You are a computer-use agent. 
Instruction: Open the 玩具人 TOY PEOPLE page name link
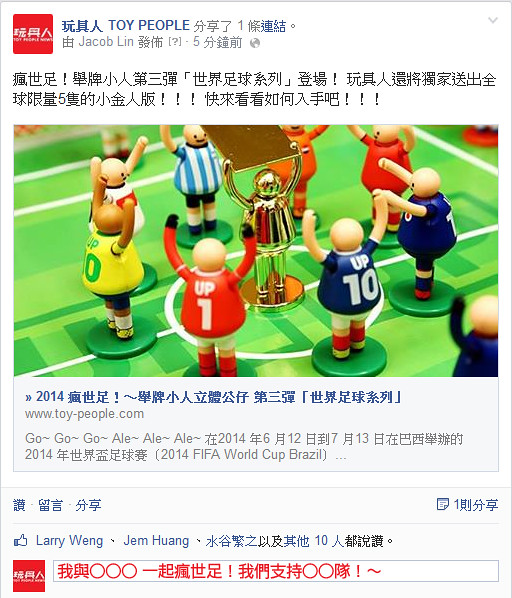(x=126, y=26)
